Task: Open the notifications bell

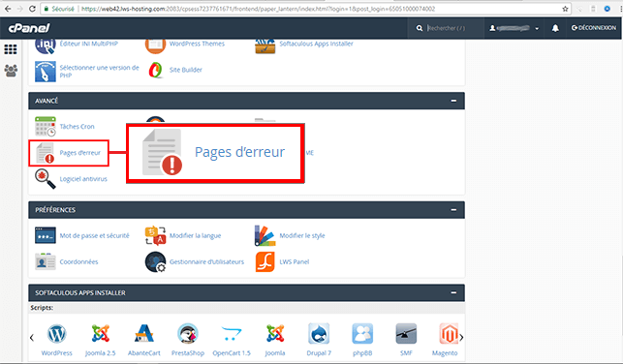Action: (x=555, y=28)
